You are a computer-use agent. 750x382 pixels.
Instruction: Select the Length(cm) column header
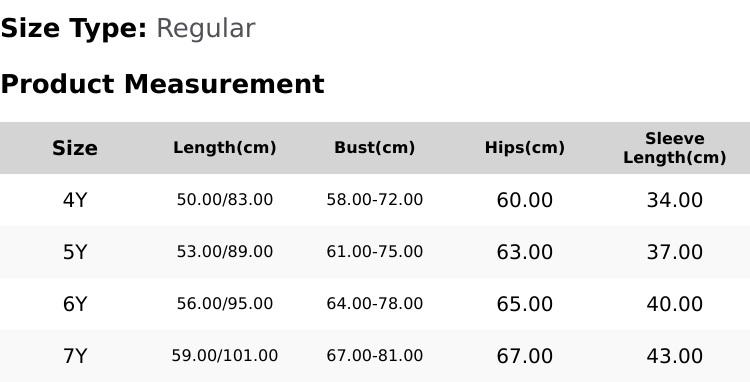tap(225, 148)
